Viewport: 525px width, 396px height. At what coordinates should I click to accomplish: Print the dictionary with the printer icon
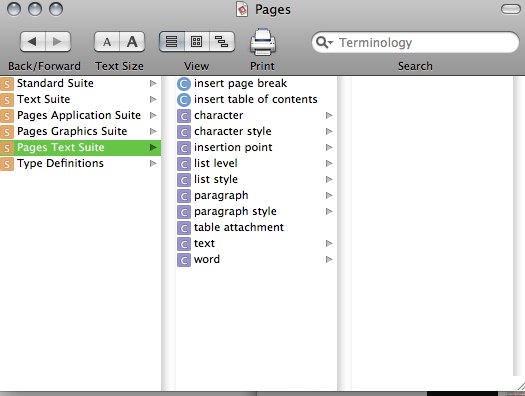point(263,42)
